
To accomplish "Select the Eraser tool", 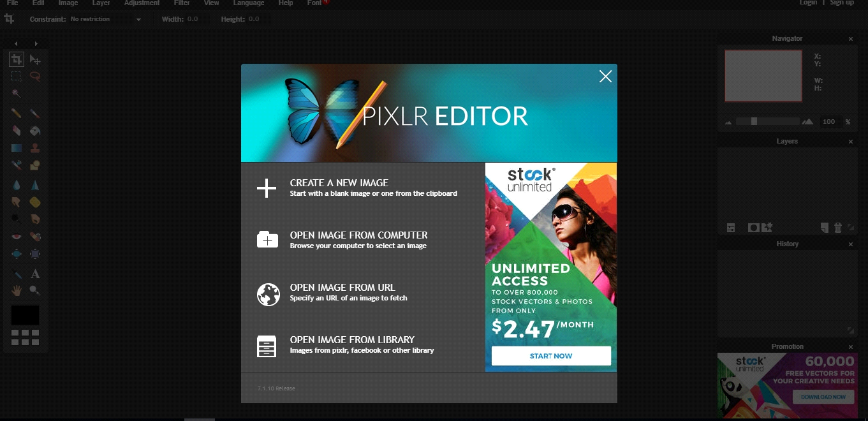I will [x=17, y=131].
